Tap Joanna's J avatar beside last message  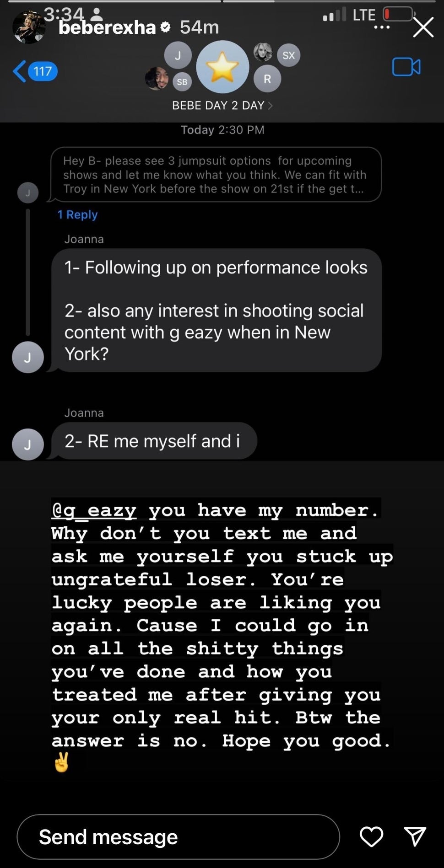[28, 444]
